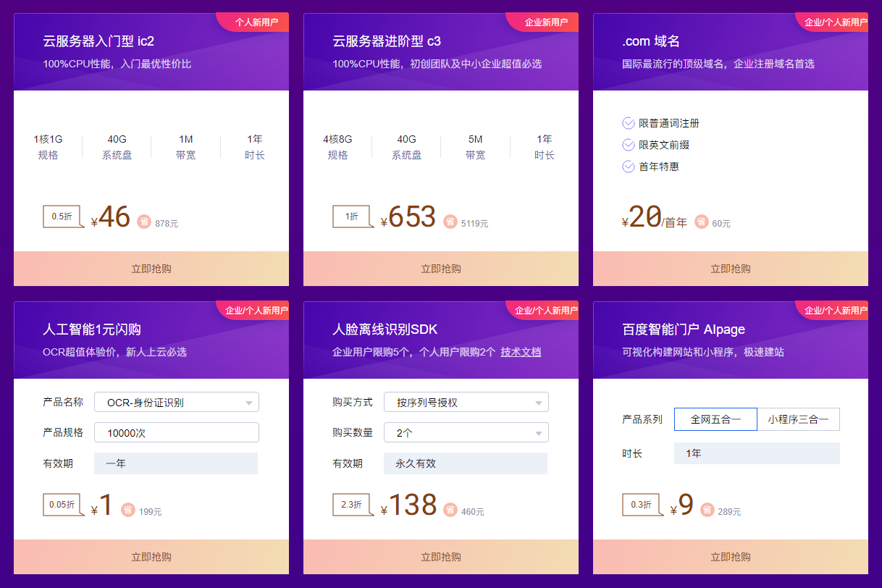Select the 小程序三合一 product series option
This screenshot has width=882, height=588.
click(x=799, y=419)
